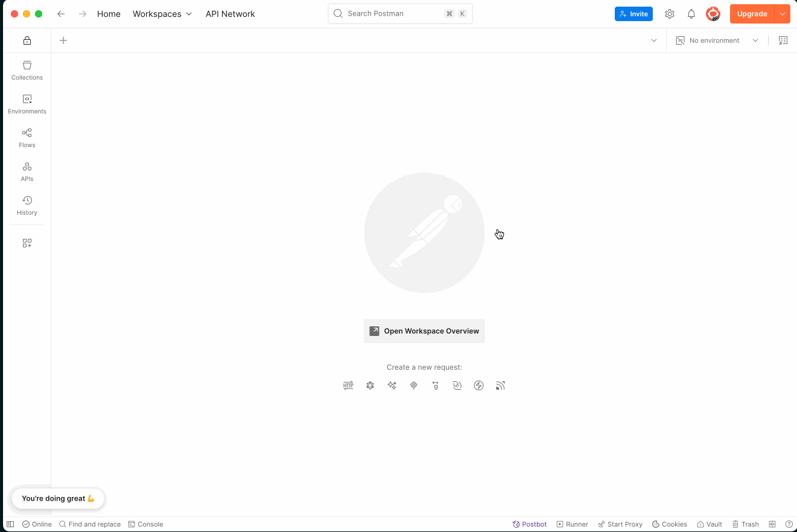This screenshot has width=797, height=532.
Task: Open the Flows sidebar panel
Action: click(27, 138)
